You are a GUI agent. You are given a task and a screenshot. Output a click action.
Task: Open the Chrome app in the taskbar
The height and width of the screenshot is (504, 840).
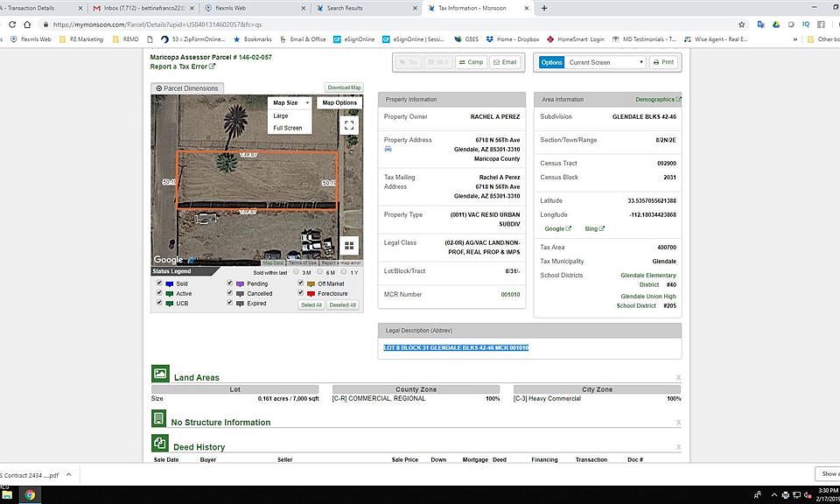tap(30, 495)
